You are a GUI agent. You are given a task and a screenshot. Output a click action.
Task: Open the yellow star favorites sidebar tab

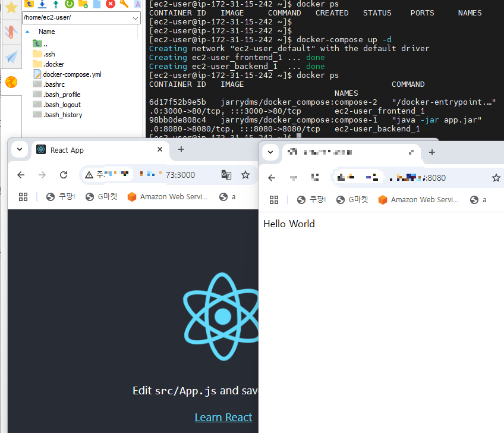[x=11, y=7]
